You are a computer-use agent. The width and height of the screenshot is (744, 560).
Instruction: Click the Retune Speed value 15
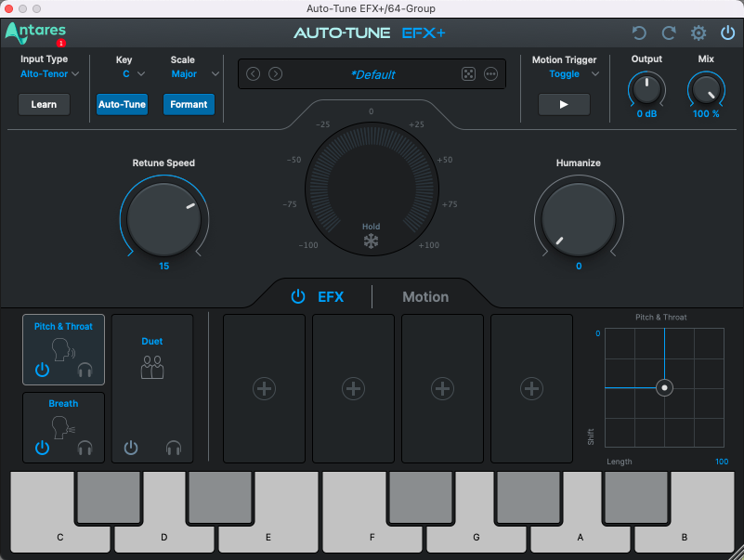point(164,267)
